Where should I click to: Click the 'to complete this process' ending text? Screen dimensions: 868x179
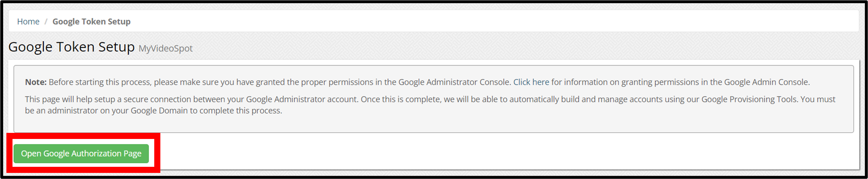click(236, 111)
